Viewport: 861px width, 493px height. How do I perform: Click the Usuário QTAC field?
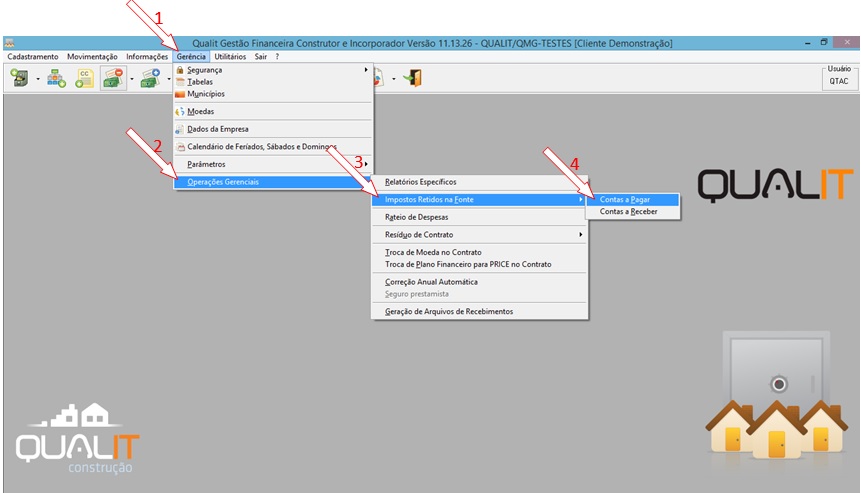[x=838, y=81]
